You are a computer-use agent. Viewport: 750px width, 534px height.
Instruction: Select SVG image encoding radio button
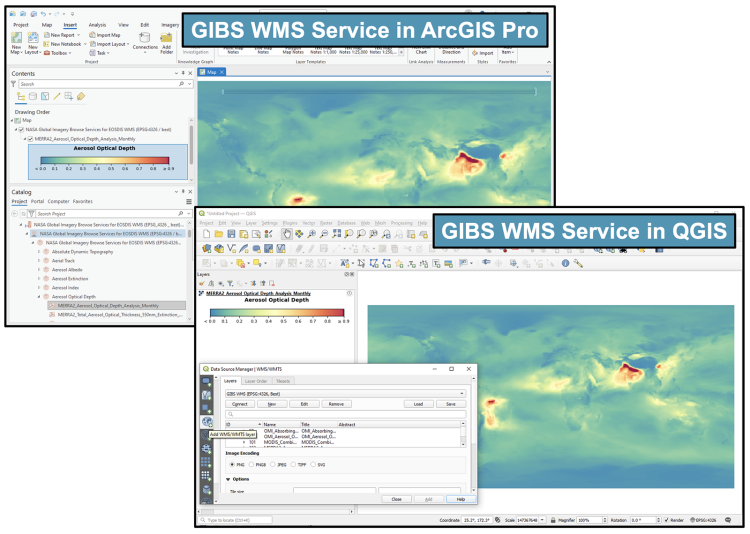coord(313,465)
